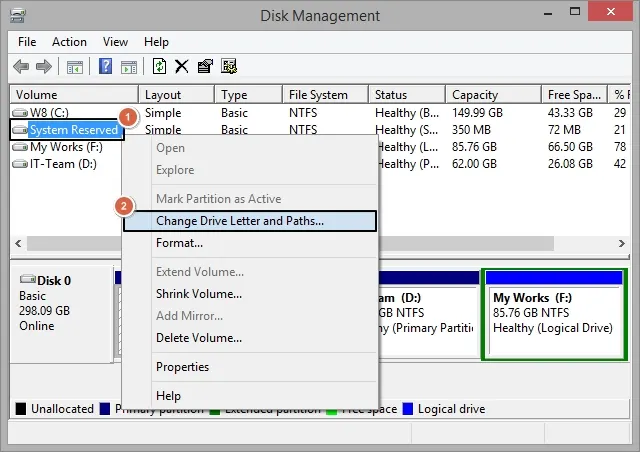This screenshot has width=640, height=452.
Task: Sort by the Volume column header
Action: pyautogui.click(x=74, y=95)
